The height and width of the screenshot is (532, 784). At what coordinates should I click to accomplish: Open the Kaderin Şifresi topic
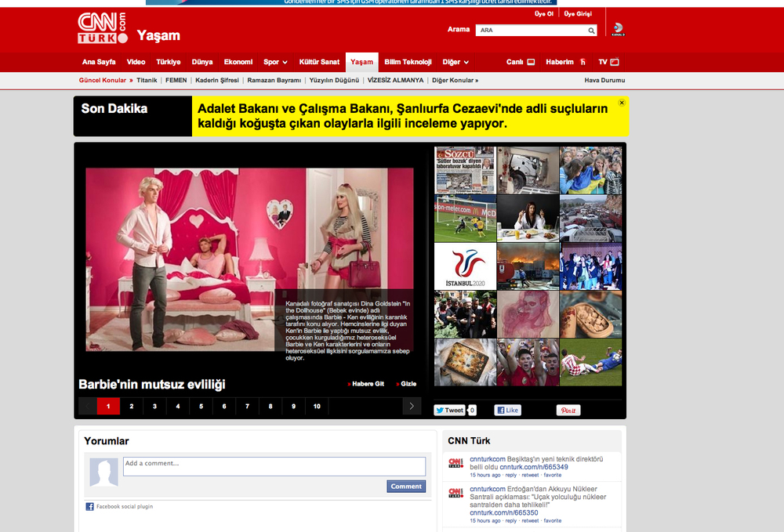point(217,81)
